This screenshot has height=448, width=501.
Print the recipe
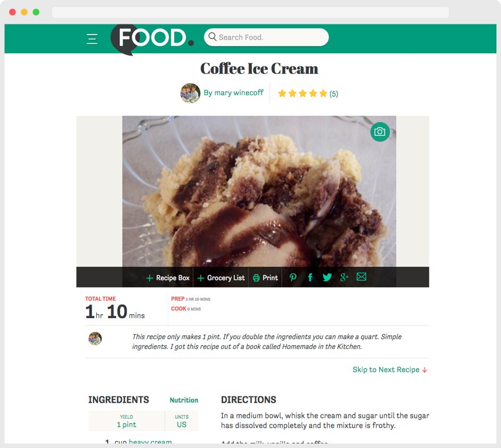pos(265,278)
